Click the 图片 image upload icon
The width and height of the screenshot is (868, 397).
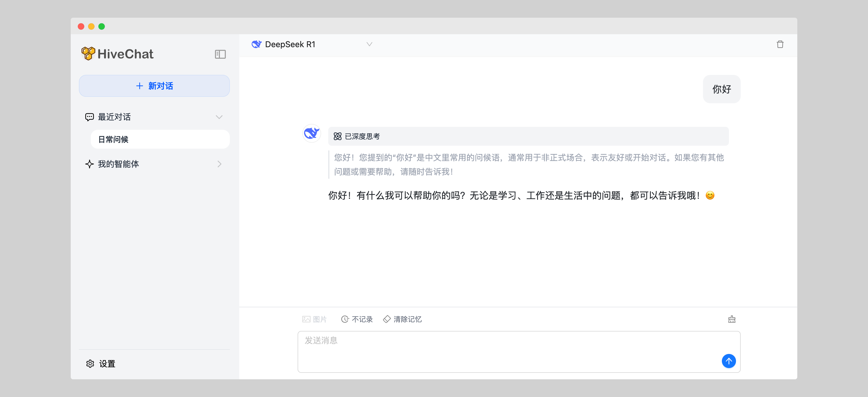[x=306, y=319]
